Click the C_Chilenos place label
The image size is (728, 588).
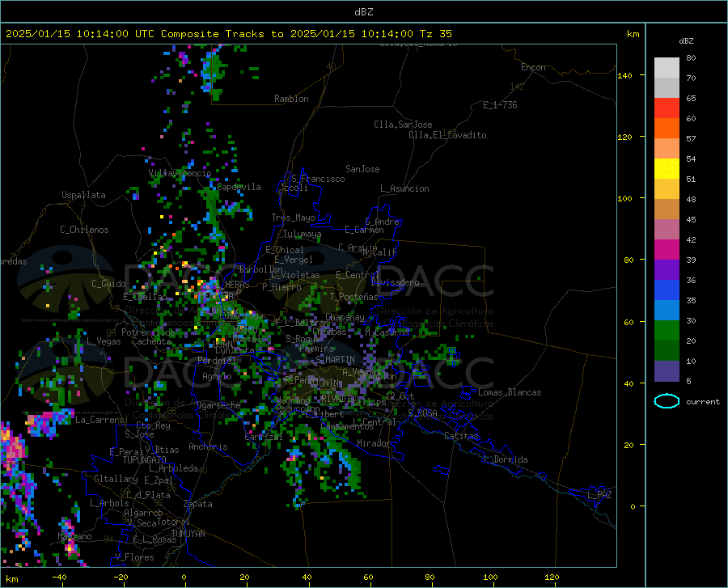click(84, 230)
